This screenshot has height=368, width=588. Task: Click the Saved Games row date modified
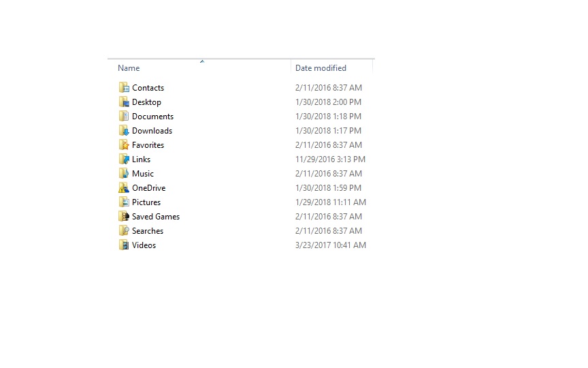point(329,216)
